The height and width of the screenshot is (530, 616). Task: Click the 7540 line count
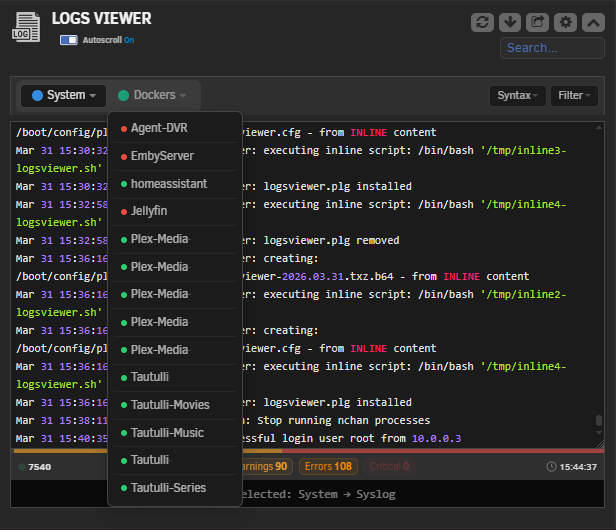click(x=40, y=467)
